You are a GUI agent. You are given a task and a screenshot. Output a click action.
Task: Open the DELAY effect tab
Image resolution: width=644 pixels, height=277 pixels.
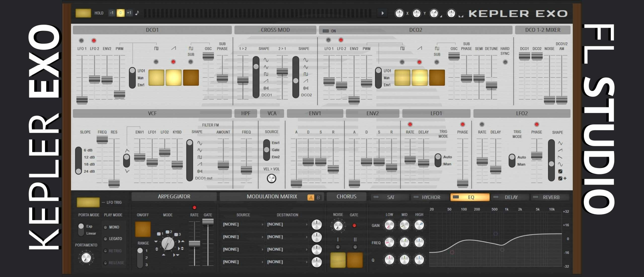(510, 197)
